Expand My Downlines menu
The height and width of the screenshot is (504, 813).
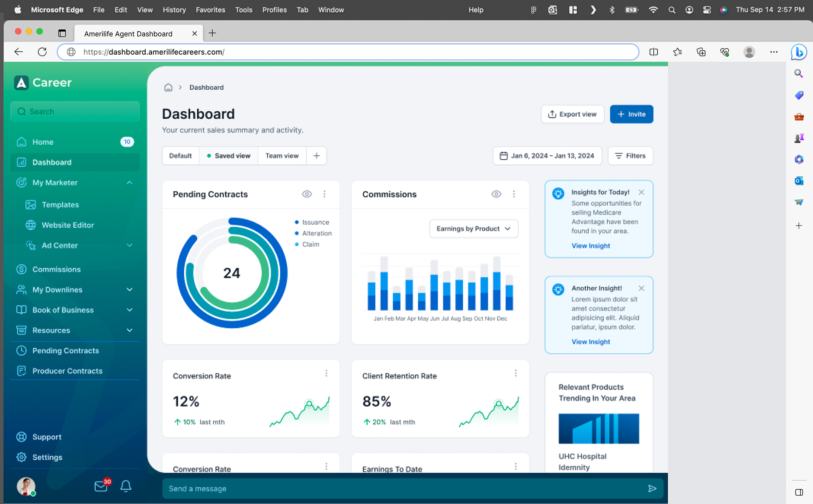(130, 289)
